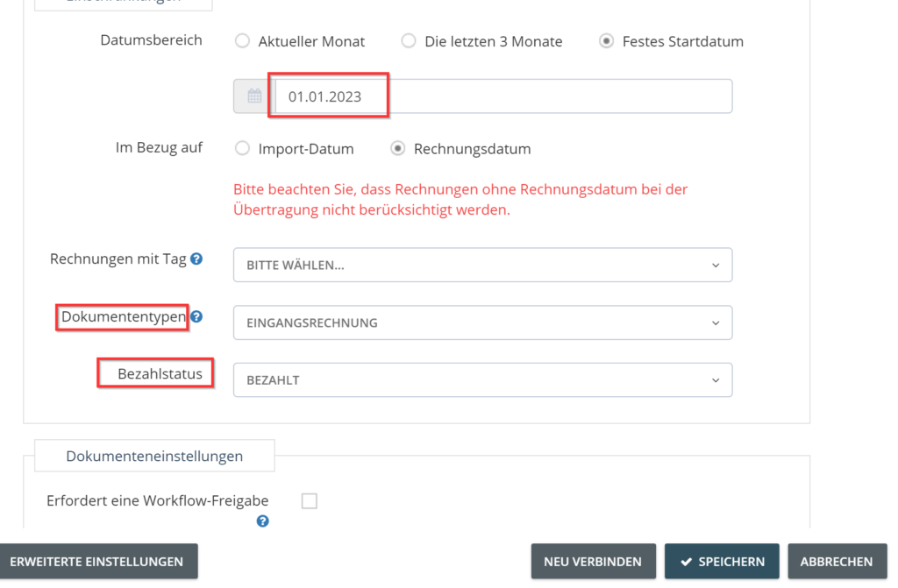This screenshot has height=588, width=898.
Task: Enable Erfordert eine Workflow-Freigabe checkbox
Action: (x=310, y=501)
